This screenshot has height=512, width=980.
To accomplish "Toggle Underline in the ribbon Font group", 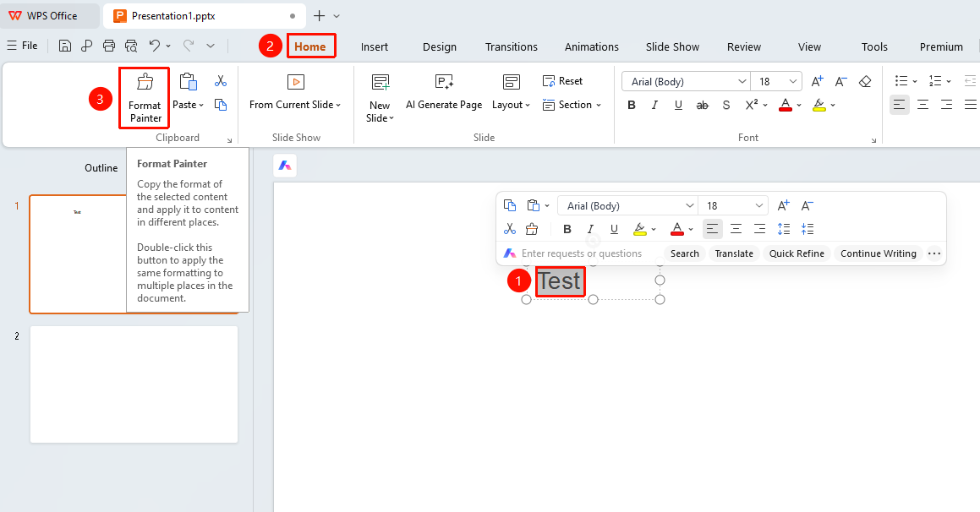I will tap(678, 105).
